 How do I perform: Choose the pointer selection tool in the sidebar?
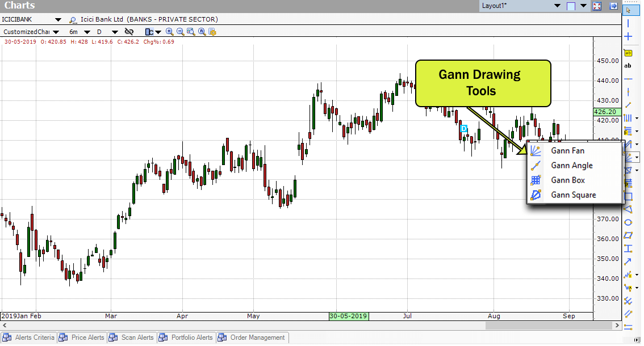(x=628, y=10)
